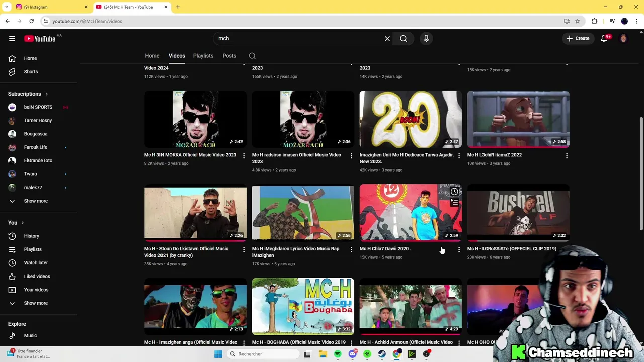Open Mc H - Achkid Anmoun video title
Screen dimensions: 644x362
coord(406,342)
